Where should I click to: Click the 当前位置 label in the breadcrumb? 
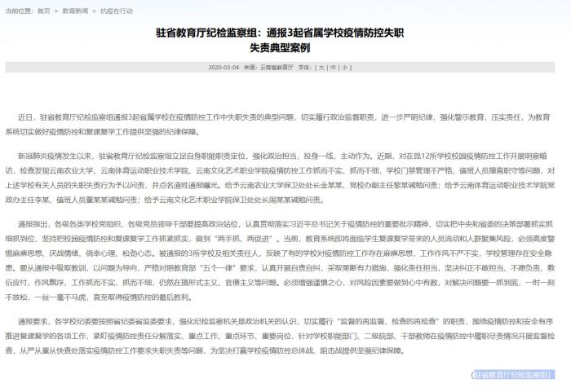(18, 11)
